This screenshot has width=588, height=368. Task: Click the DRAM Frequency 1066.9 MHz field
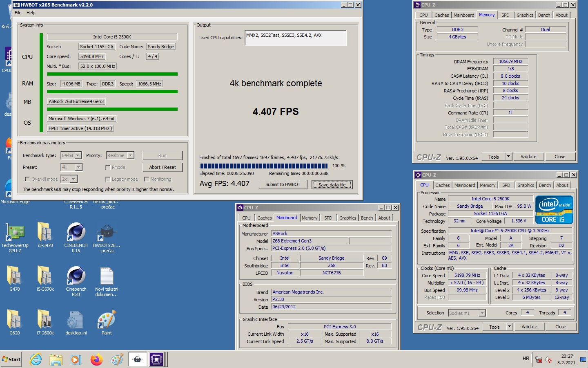pos(510,61)
